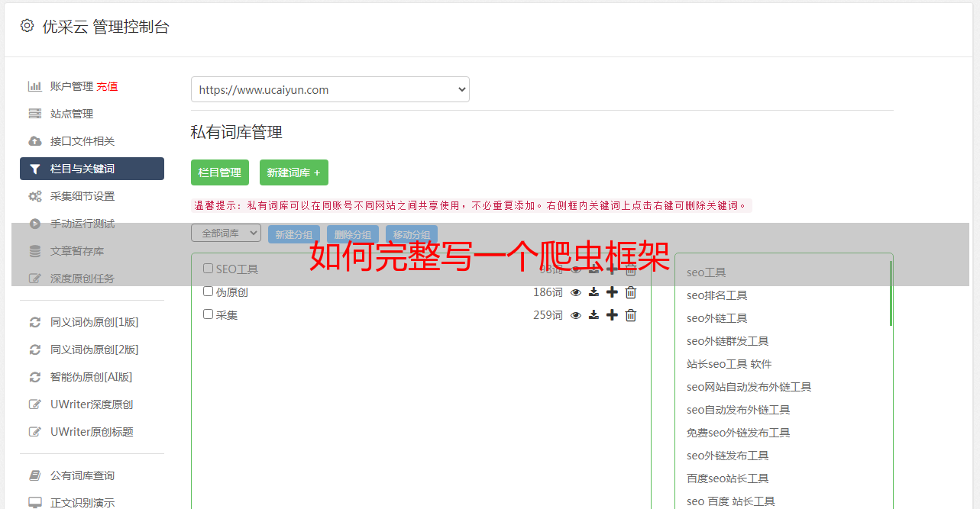Screen dimensions: 980x509
Task: Tick the 伪原创 checkbox
Action: pos(208,292)
